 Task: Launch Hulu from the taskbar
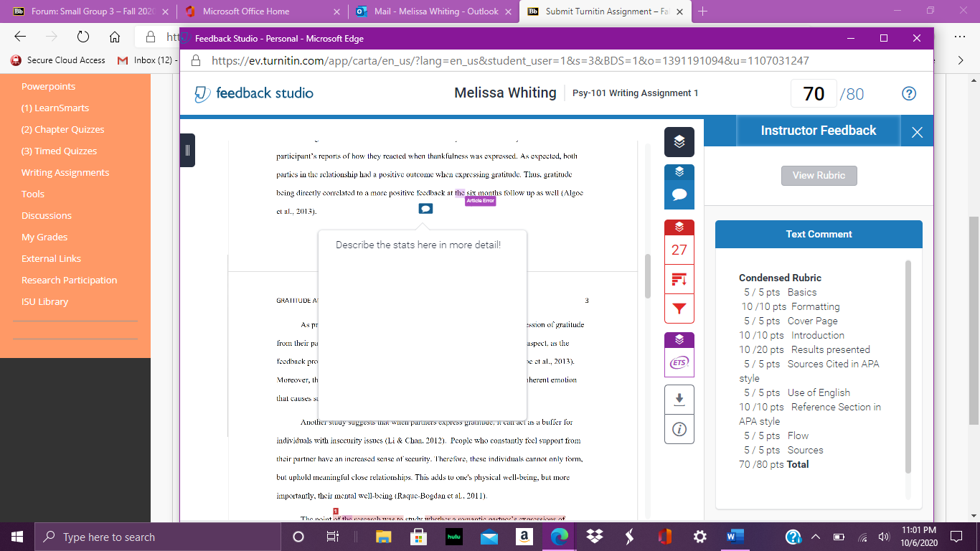(x=453, y=537)
